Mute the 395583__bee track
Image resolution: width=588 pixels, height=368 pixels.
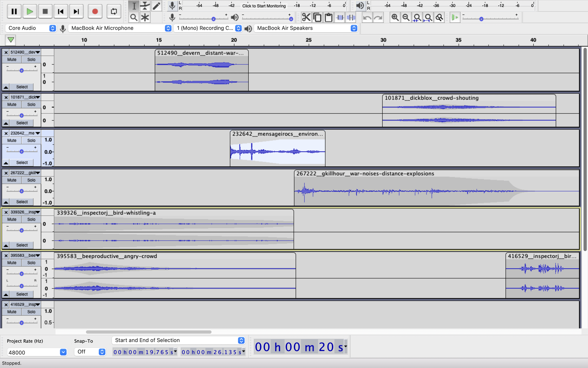point(12,263)
